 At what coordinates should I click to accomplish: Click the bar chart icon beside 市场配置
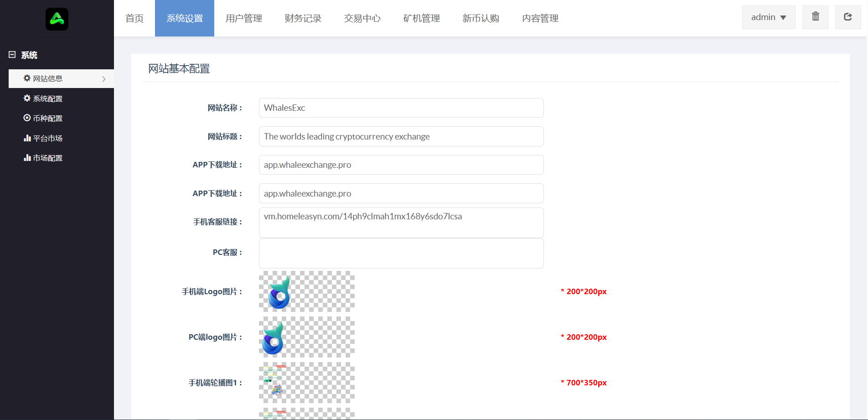(27, 158)
